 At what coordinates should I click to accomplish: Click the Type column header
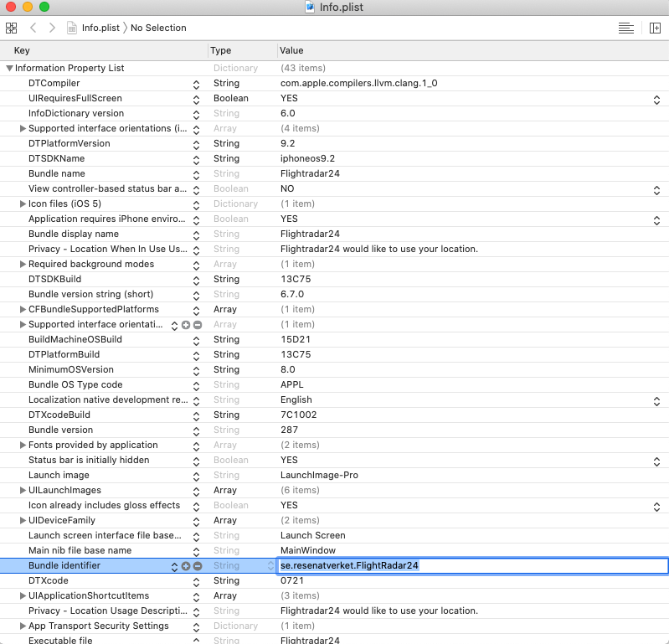click(x=243, y=50)
